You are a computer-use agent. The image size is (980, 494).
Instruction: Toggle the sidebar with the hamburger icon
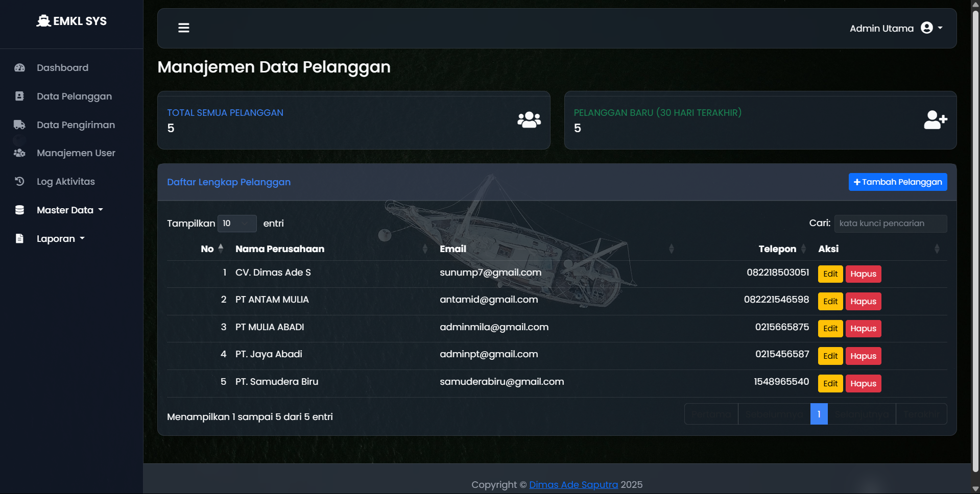click(184, 28)
